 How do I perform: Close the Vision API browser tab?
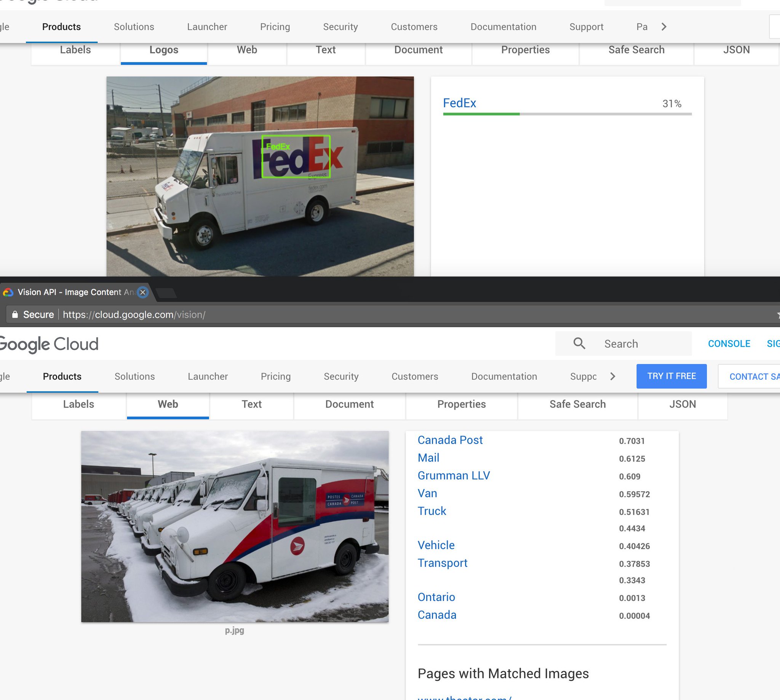point(143,292)
